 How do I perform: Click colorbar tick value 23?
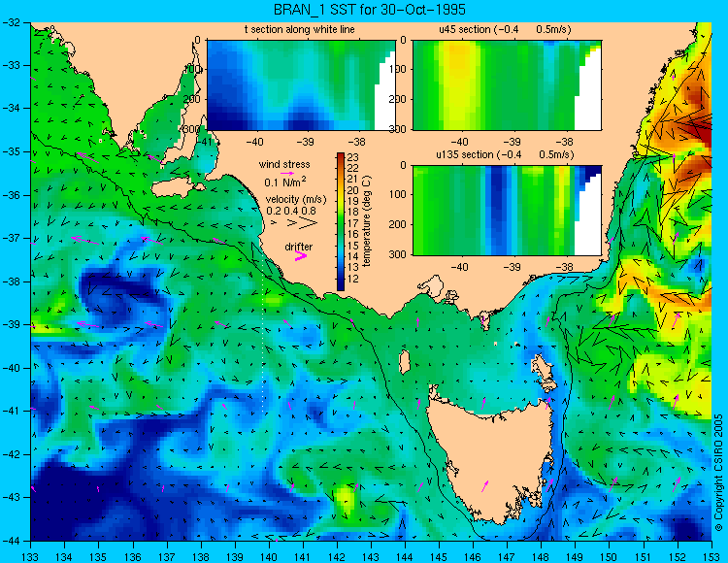[x=353, y=158]
